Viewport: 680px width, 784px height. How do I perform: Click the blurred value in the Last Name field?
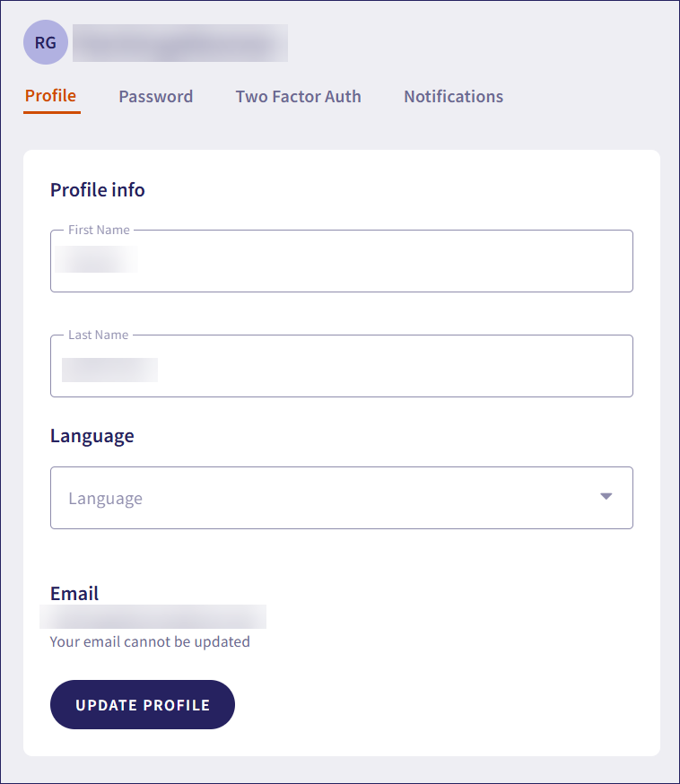[x=109, y=370]
